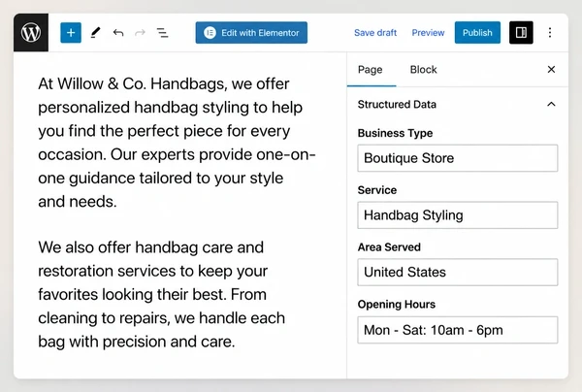
Task: Open the block inserter plus button
Action: tap(71, 33)
